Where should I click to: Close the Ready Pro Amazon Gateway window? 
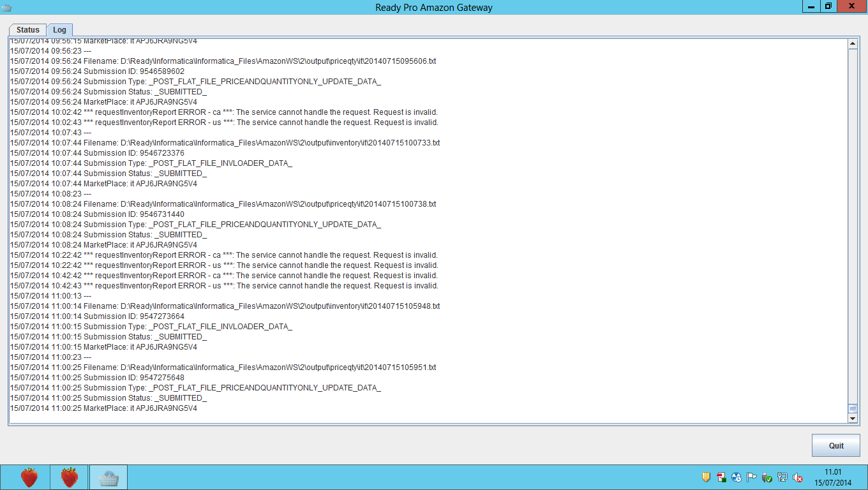(851, 6)
